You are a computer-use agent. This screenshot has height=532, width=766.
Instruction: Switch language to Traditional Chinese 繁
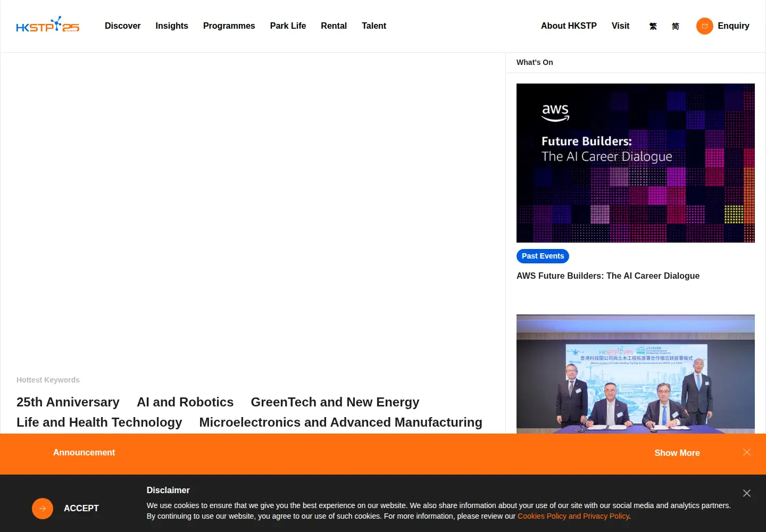[x=653, y=26]
